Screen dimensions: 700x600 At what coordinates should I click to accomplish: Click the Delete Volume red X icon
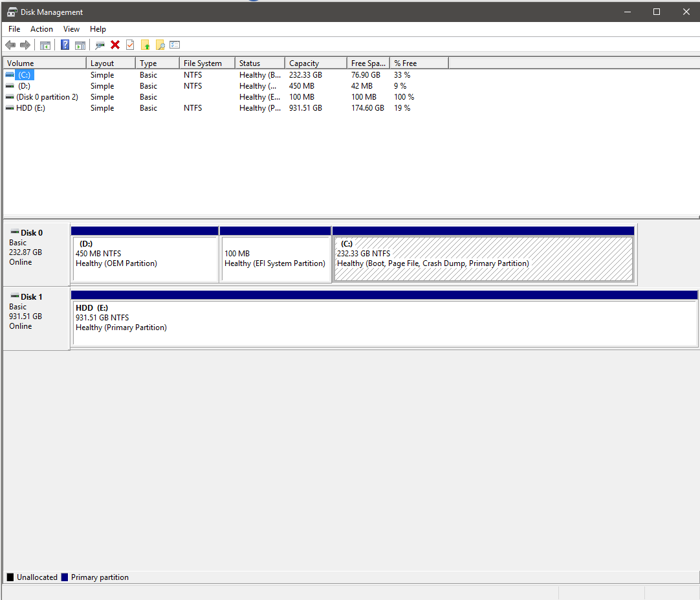tap(115, 45)
